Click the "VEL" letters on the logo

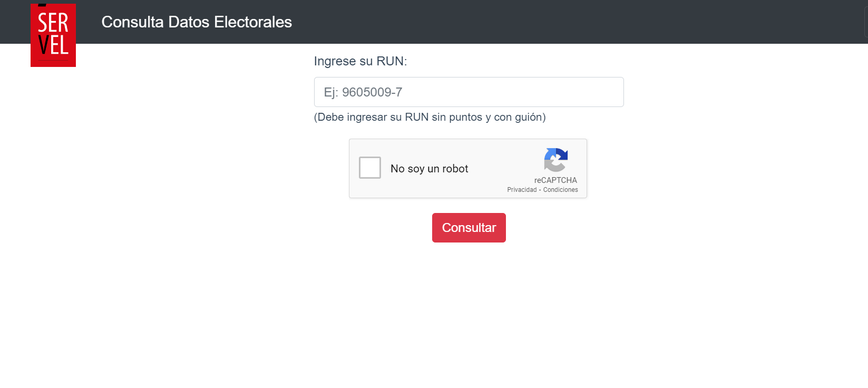tap(53, 46)
